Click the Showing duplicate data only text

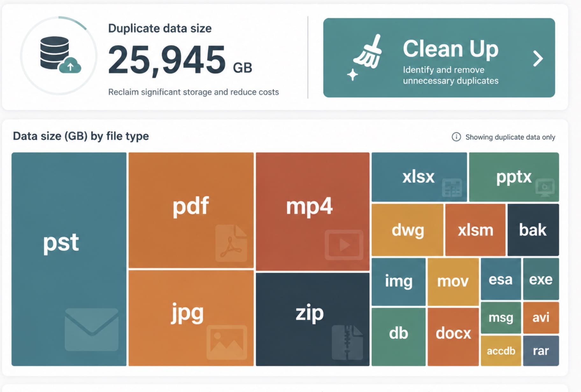point(510,137)
